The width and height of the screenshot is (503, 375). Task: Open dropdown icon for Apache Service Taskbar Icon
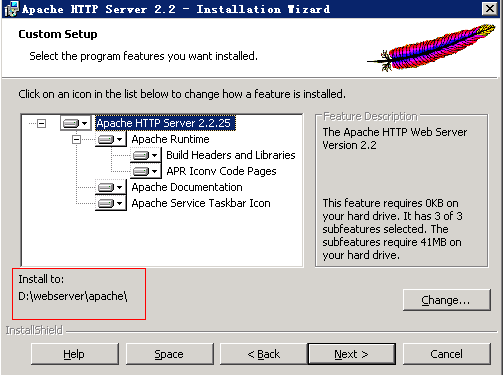[x=110, y=203]
